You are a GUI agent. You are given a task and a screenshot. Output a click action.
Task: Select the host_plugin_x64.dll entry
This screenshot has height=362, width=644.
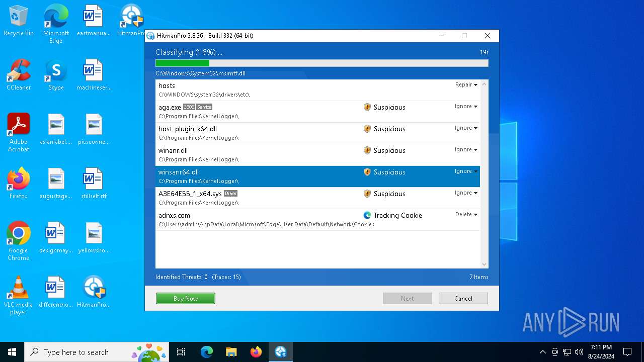(318, 133)
